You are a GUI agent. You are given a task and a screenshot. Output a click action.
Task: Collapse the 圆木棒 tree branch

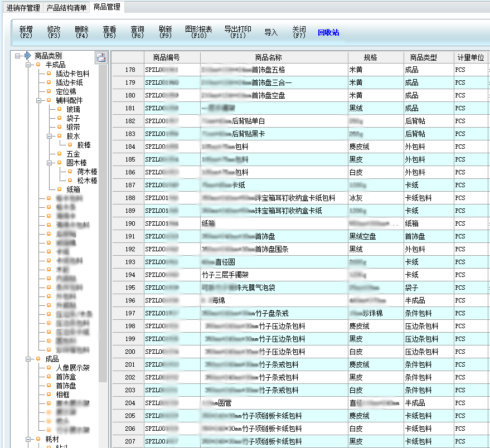coord(50,163)
